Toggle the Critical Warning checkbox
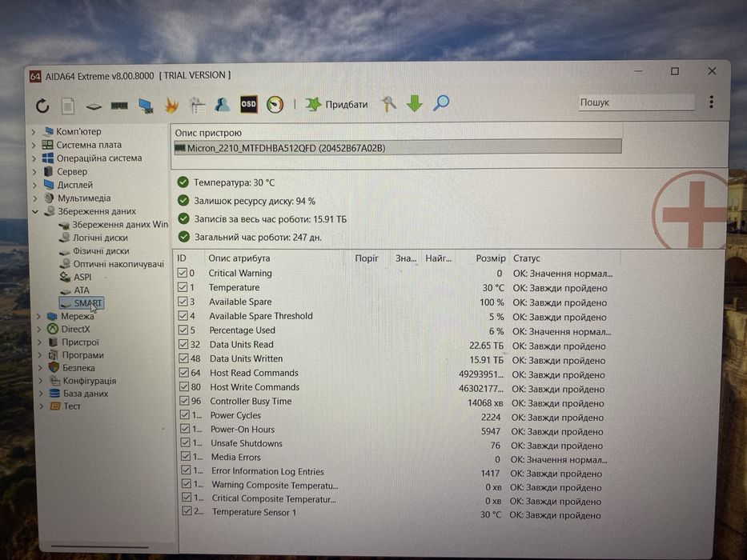This screenshot has width=747, height=560. pos(182,273)
